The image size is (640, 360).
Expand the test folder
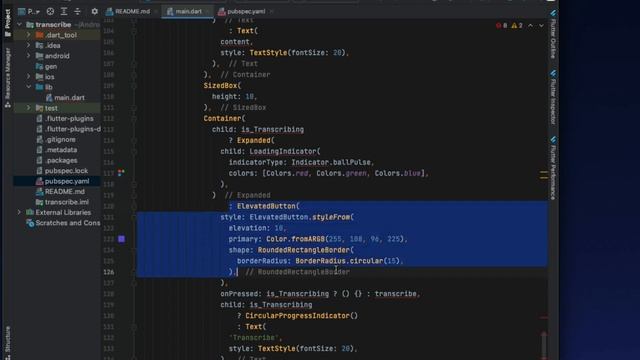29,108
